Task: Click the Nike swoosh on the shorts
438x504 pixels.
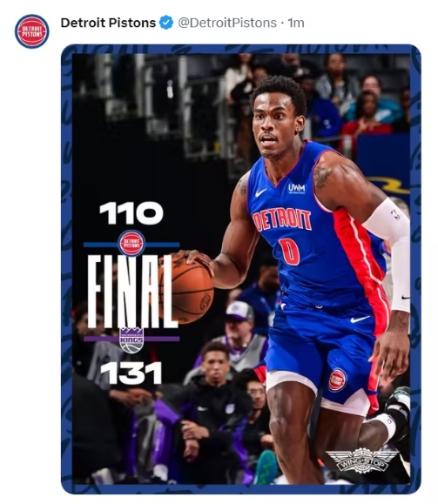Action: click(361, 319)
